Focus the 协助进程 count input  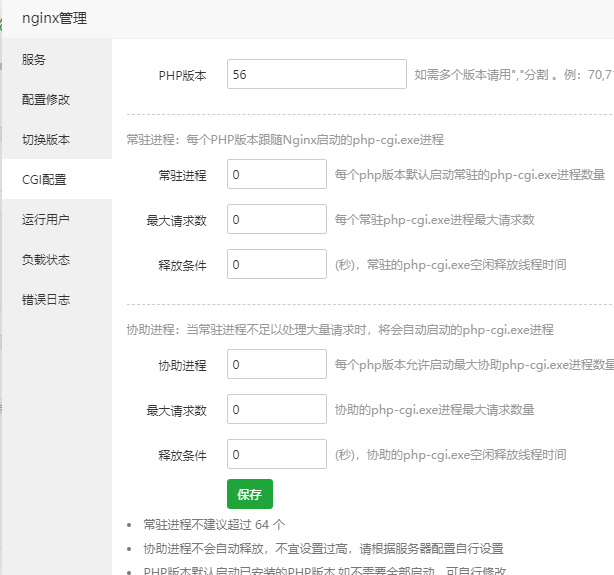[277, 364]
